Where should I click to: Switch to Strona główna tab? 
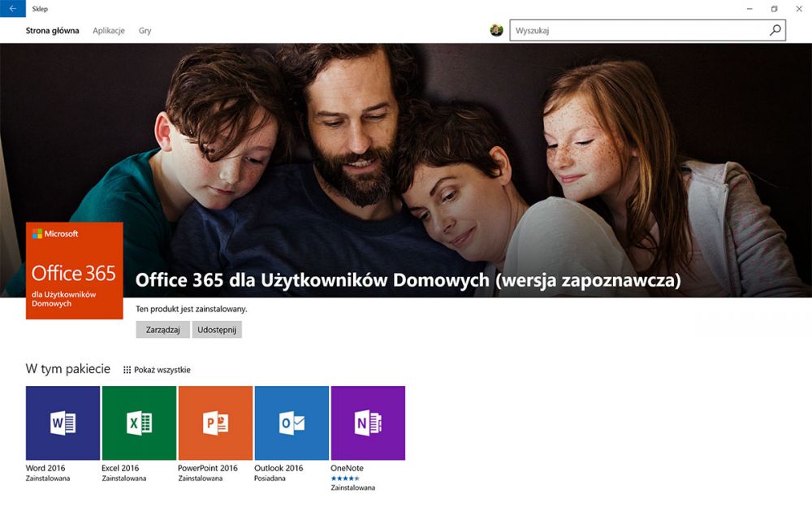click(x=52, y=31)
